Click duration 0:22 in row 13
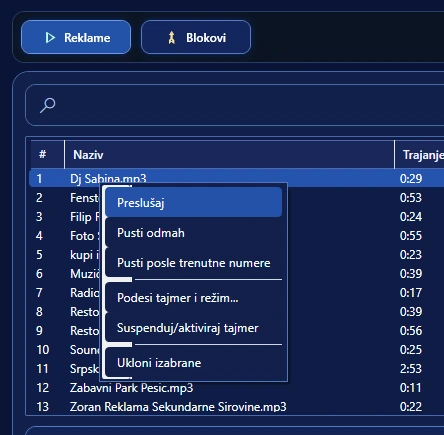This screenshot has height=435, width=444. click(411, 407)
